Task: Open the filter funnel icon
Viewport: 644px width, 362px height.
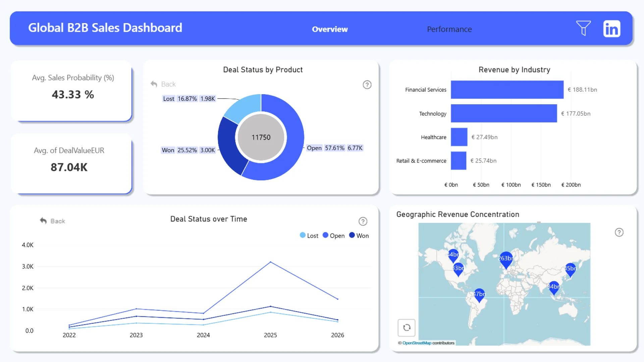Action: click(x=583, y=28)
